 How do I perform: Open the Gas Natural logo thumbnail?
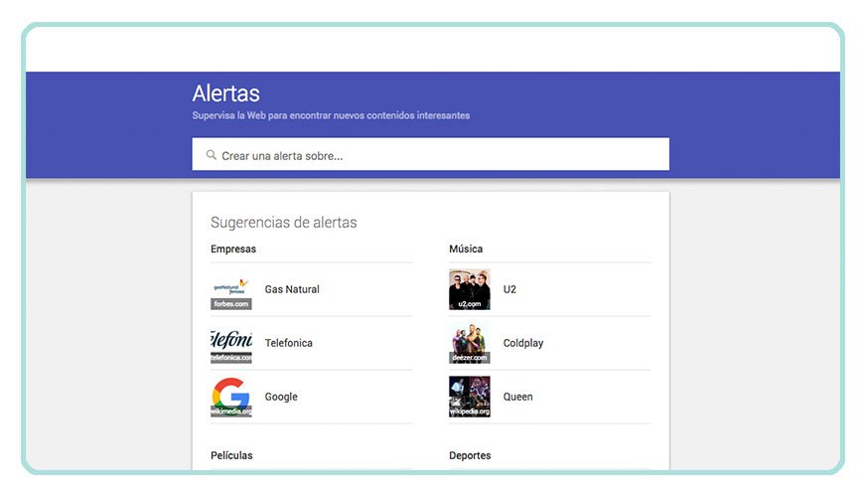click(230, 289)
